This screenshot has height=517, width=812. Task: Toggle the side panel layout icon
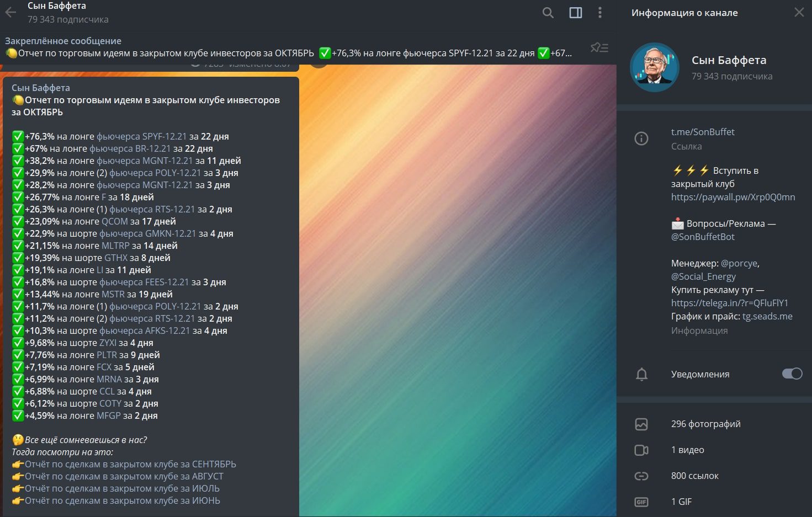coord(575,13)
